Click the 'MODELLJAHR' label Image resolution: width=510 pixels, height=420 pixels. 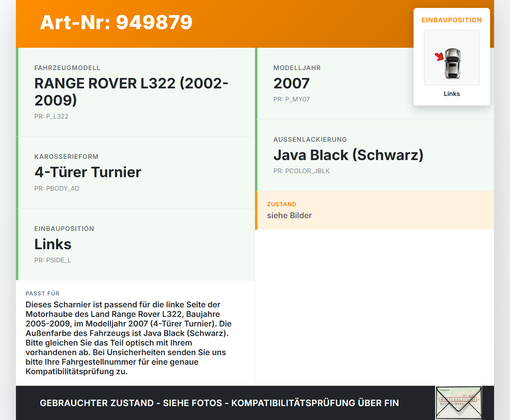(x=297, y=68)
